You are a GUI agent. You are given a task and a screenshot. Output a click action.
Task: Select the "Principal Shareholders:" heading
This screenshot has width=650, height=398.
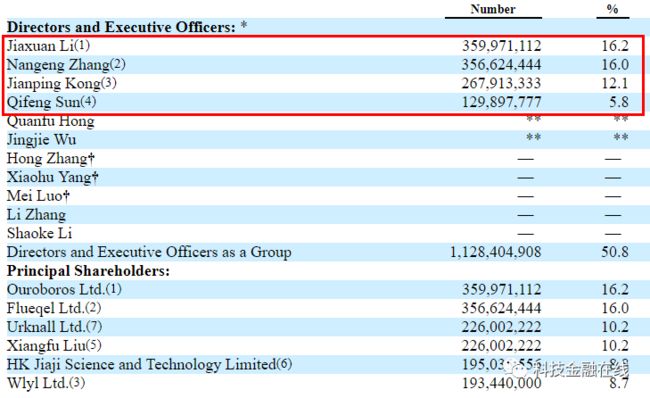88,271
